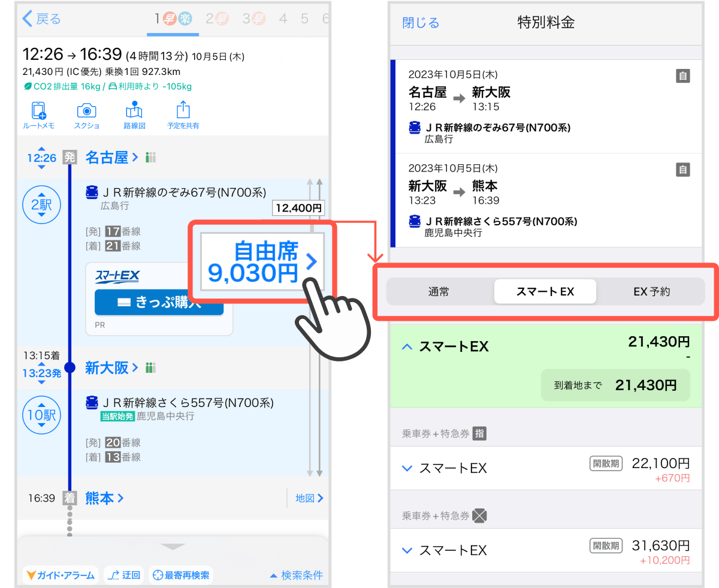Keep スマートEX selected in the fare segmented control

(x=545, y=291)
